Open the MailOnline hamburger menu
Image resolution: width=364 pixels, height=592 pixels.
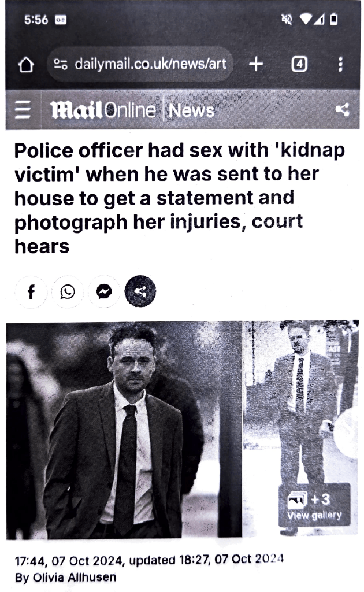[x=23, y=110]
